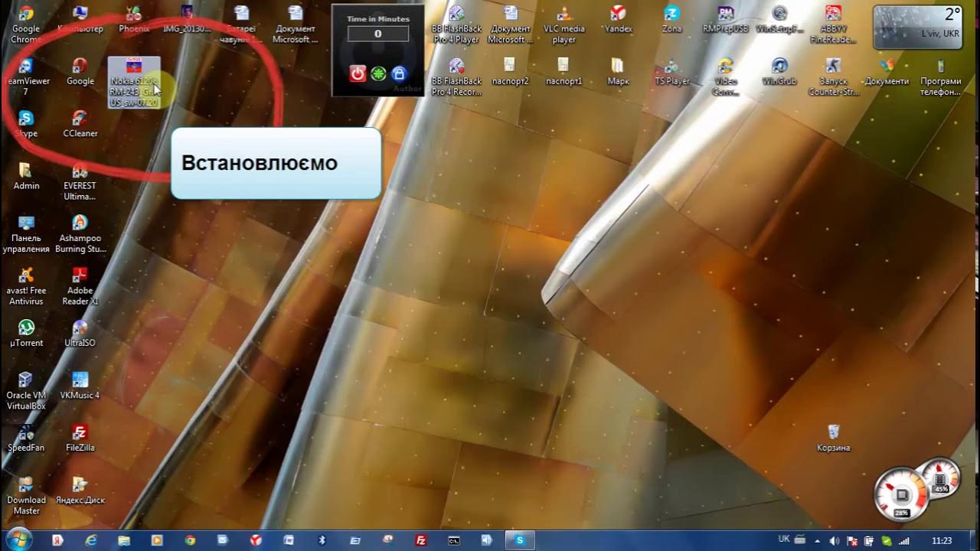
Task: Open the L'viv weather gadget
Action: click(917, 27)
